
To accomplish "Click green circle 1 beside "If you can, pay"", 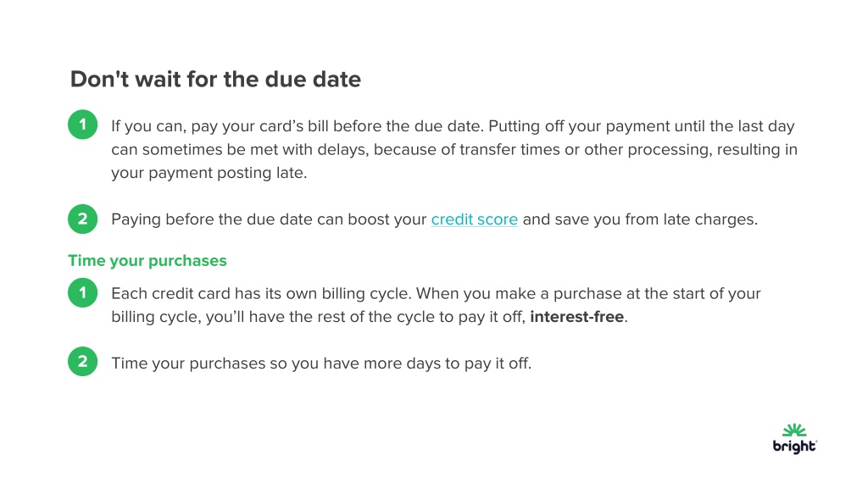I will tap(83, 125).
